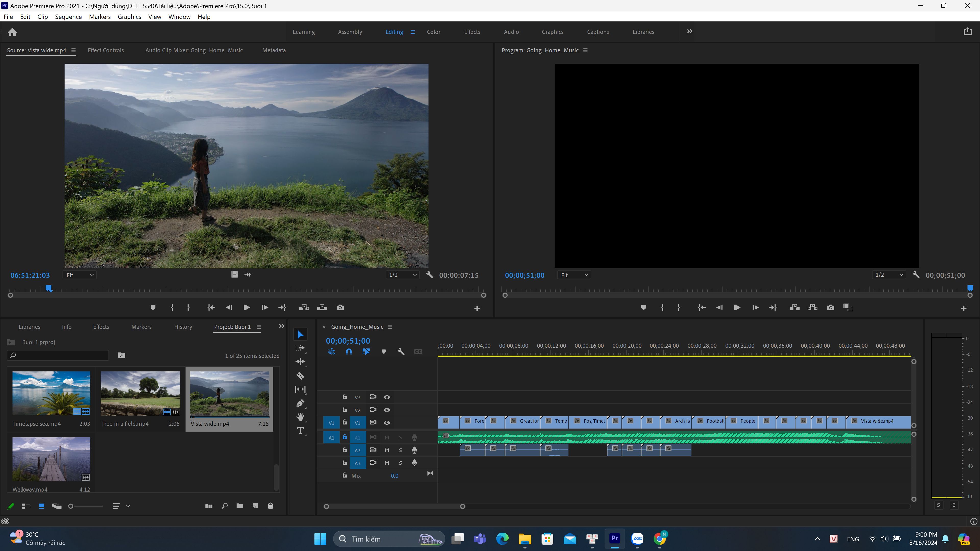The height and width of the screenshot is (551, 980).
Task: Activate the Selection arrow tool
Action: [x=300, y=334]
